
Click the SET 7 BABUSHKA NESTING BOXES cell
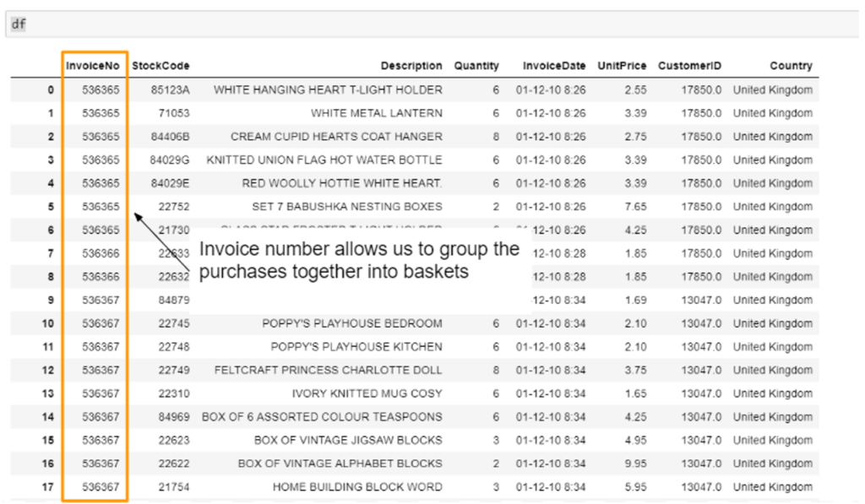click(346, 207)
